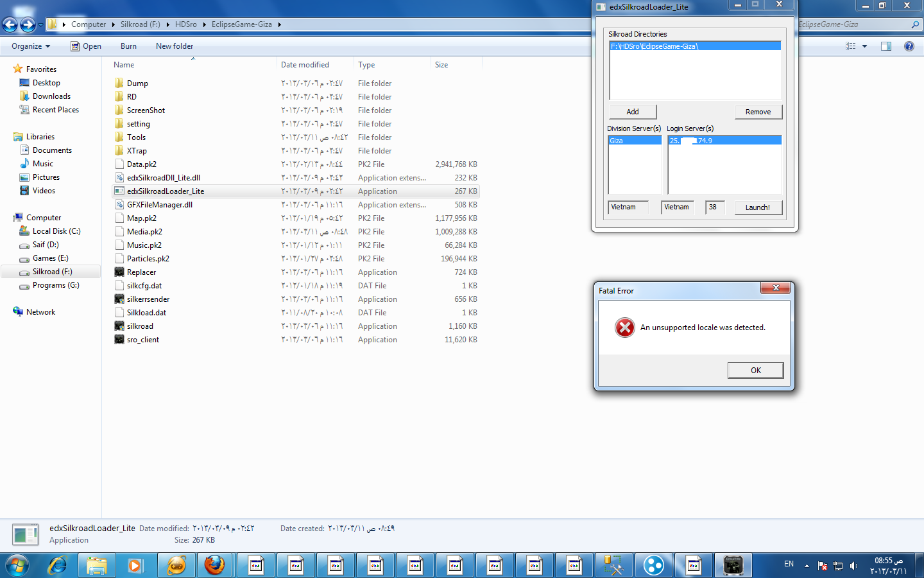Click the volume speaker tray icon
Viewport: 924px width, 578px height.
click(x=853, y=566)
